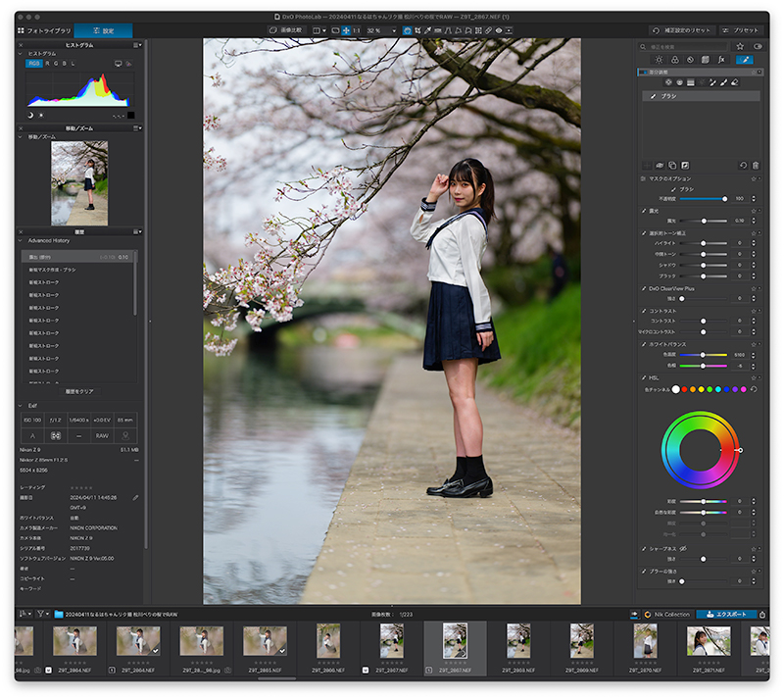Open the fx effects corrections tab
Viewport: 784px width, 699px height.
point(721,60)
